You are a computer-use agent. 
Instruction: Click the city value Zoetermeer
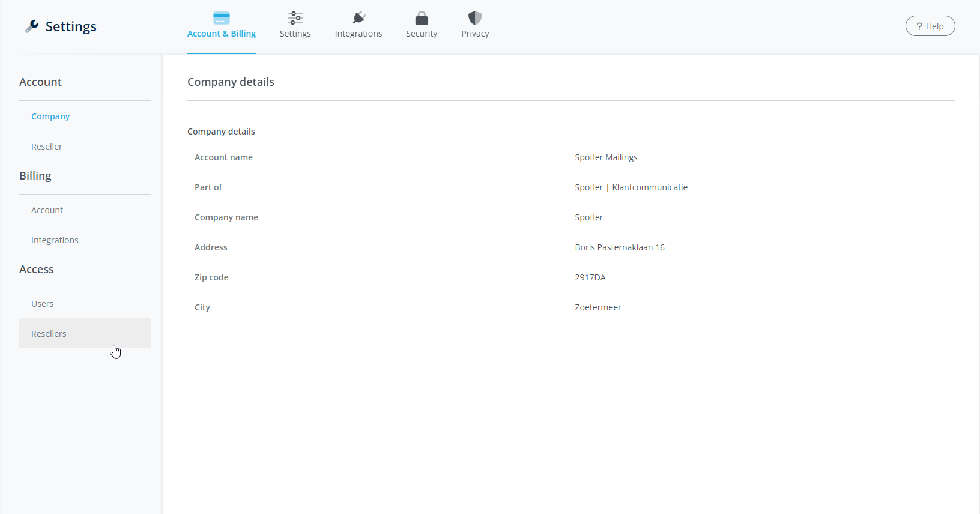tap(597, 307)
